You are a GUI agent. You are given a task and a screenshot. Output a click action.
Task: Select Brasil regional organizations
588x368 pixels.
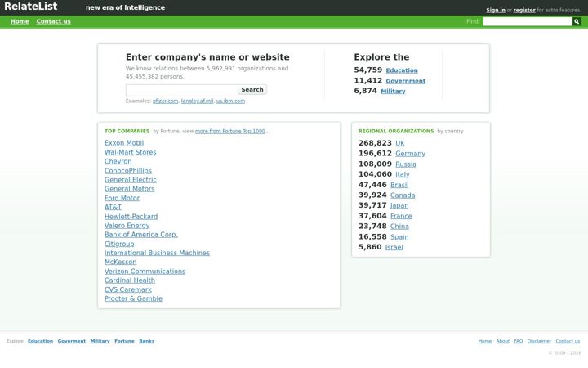[399, 185]
